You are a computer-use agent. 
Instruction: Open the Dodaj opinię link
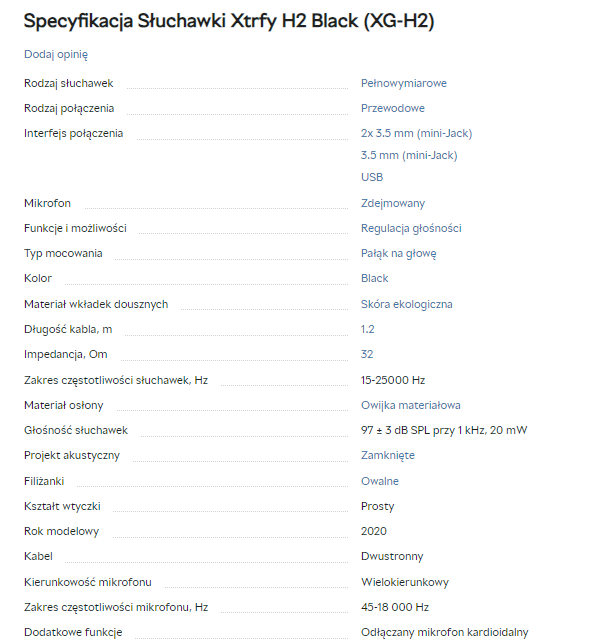pos(56,54)
